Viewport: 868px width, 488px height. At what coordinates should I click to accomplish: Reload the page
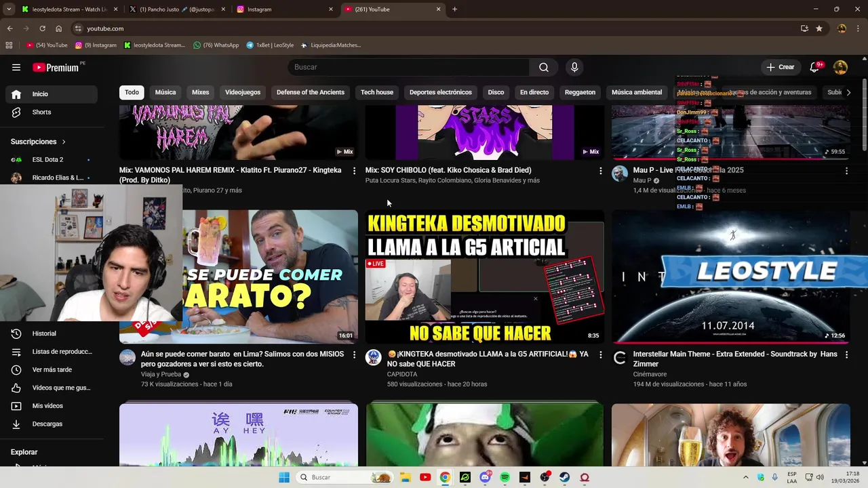point(42,28)
